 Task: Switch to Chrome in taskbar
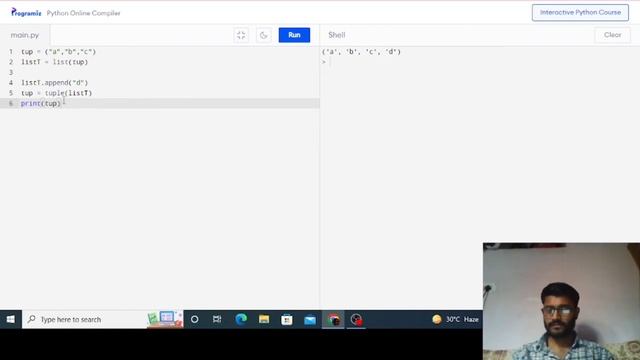click(333, 319)
